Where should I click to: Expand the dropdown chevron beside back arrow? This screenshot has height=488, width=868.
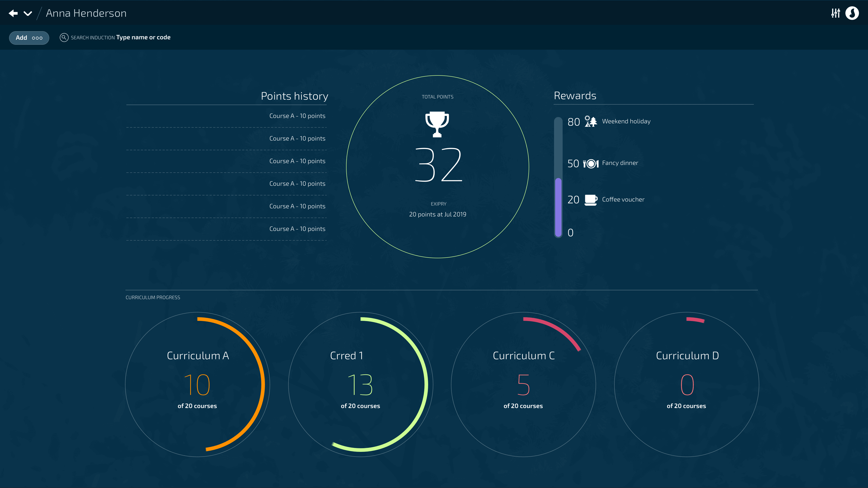coord(28,14)
